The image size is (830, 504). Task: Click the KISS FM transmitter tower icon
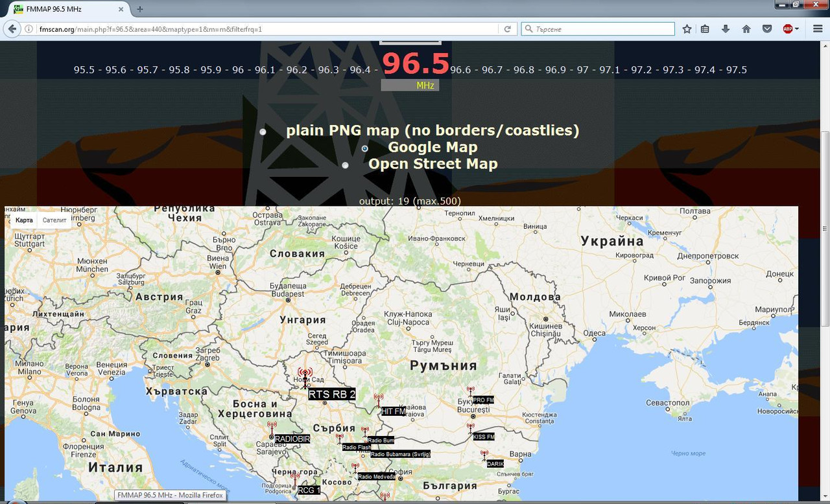[x=471, y=429]
